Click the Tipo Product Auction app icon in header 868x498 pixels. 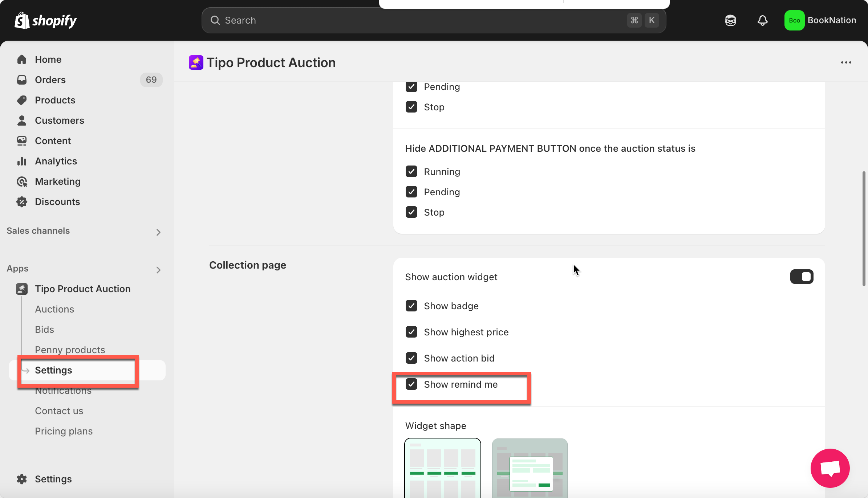(x=196, y=62)
